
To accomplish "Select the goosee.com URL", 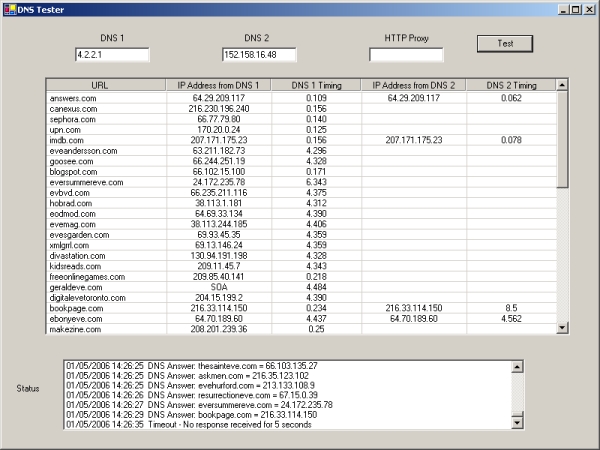I will (71, 161).
